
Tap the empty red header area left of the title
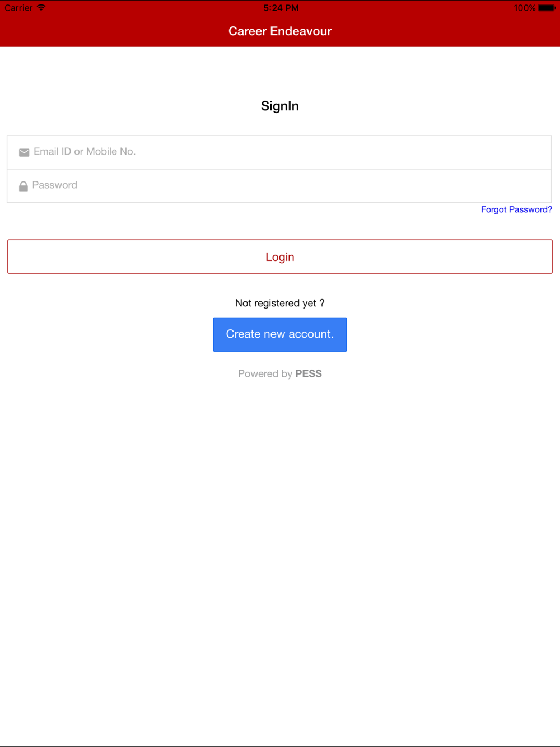click(x=112, y=31)
